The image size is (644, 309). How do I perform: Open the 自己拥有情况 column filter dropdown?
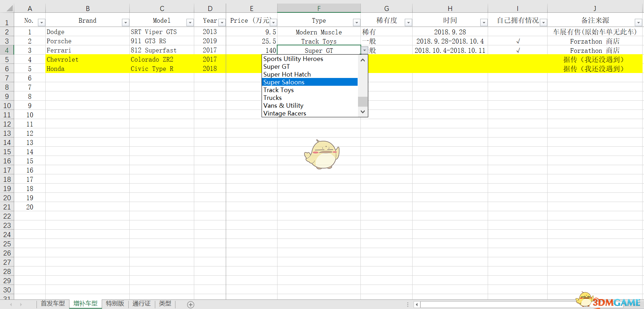click(543, 23)
